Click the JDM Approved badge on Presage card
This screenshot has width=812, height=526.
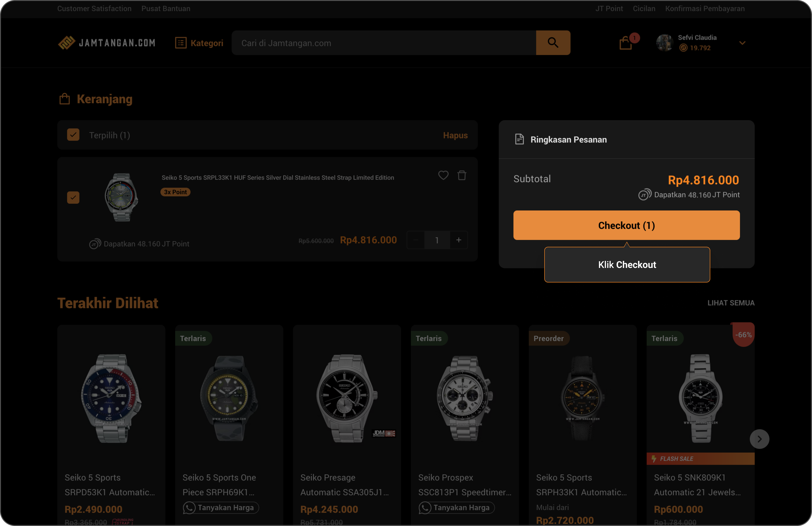pyautogui.click(x=384, y=433)
